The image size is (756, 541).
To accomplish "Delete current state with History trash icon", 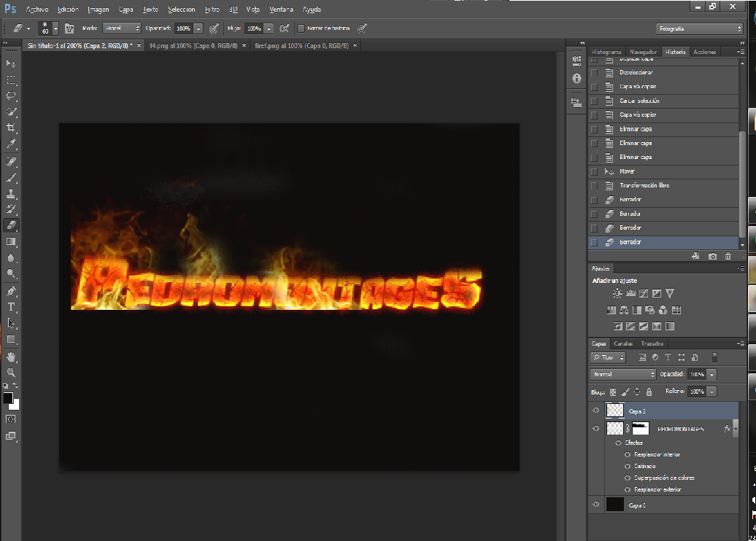I will click(x=728, y=257).
